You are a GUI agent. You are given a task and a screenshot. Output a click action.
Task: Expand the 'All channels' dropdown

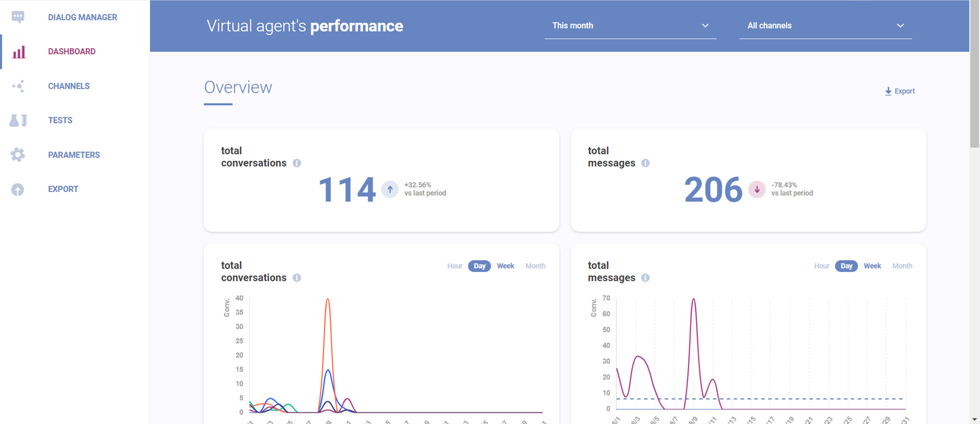pos(825,26)
